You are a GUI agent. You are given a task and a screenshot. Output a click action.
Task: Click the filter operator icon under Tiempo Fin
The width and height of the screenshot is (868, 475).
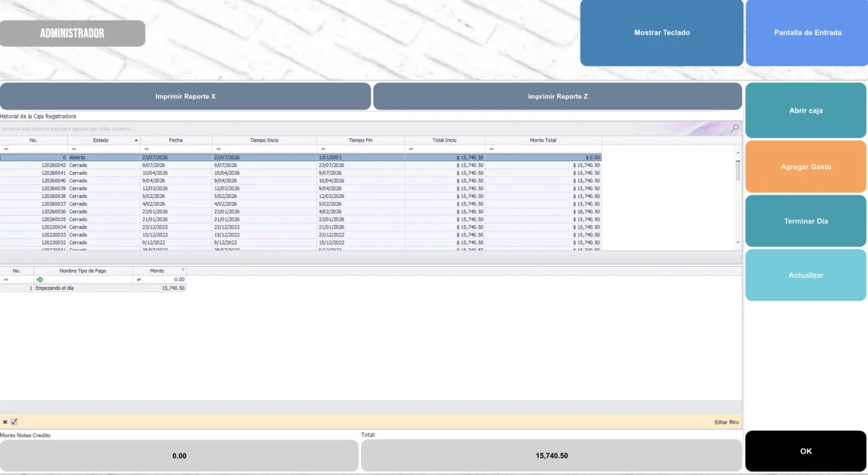pos(323,149)
